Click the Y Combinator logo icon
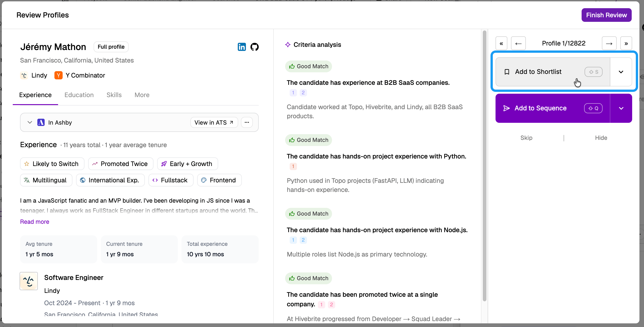Screen dimensions: 644x327 pyautogui.click(x=58, y=75)
